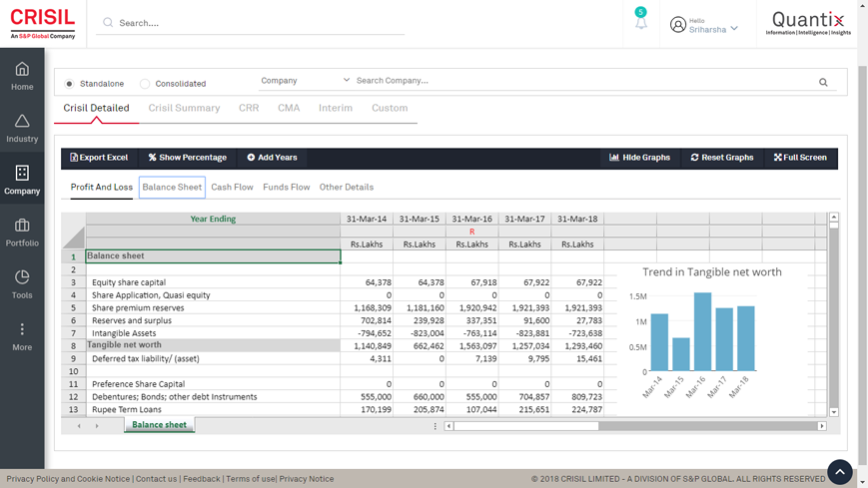
Task: Click the notification bell icon
Action: [640, 23]
